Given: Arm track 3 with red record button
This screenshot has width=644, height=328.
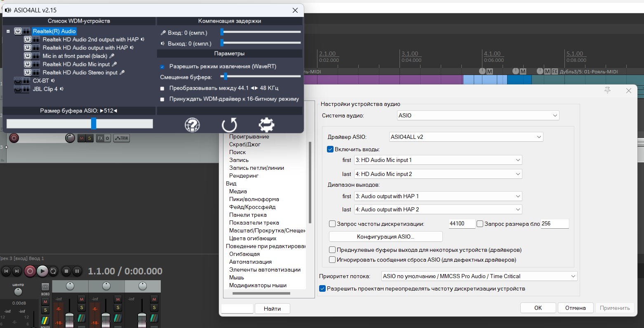Looking at the screenshot, I should (14, 138).
